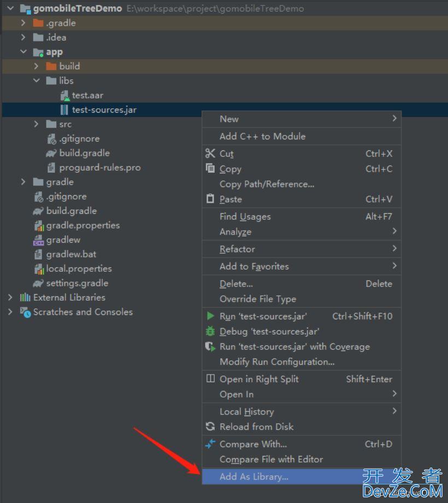Select the gradle.properties file name
Image resolution: width=448 pixels, height=503 pixels.
(x=83, y=225)
